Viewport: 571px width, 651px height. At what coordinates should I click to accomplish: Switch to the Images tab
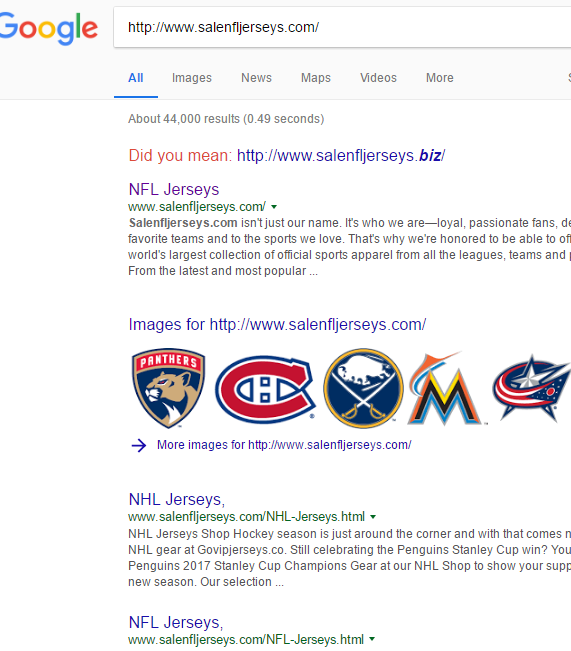click(x=192, y=78)
